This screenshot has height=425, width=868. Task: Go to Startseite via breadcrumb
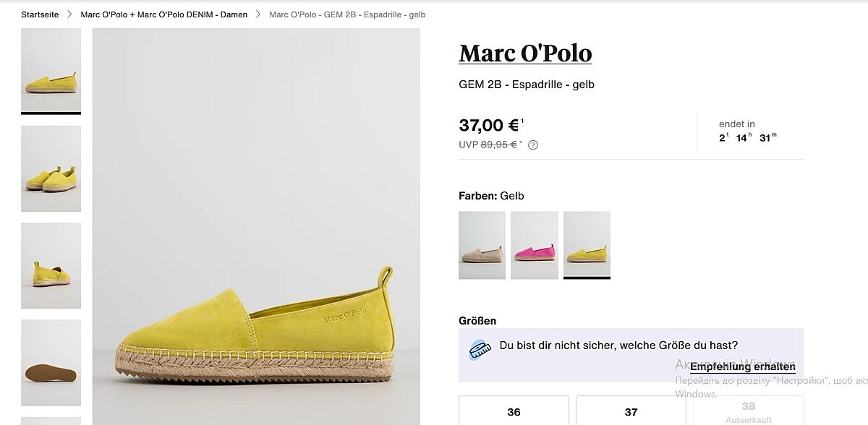coord(40,14)
